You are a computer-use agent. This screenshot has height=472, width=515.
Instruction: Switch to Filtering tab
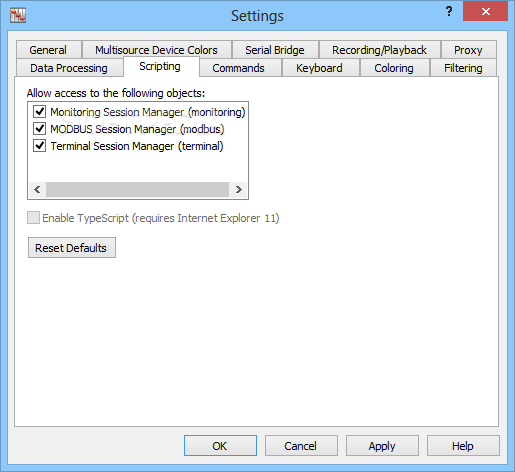[463, 68]
